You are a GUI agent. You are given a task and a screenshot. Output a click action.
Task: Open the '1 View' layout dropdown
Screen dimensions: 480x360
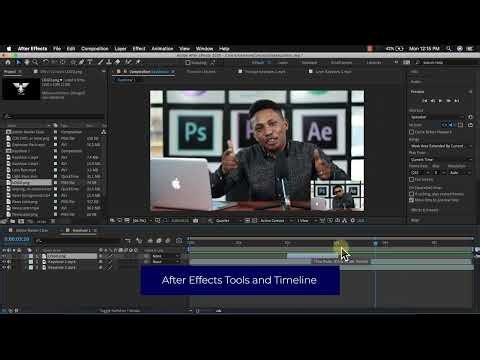[x=306, y=221]
